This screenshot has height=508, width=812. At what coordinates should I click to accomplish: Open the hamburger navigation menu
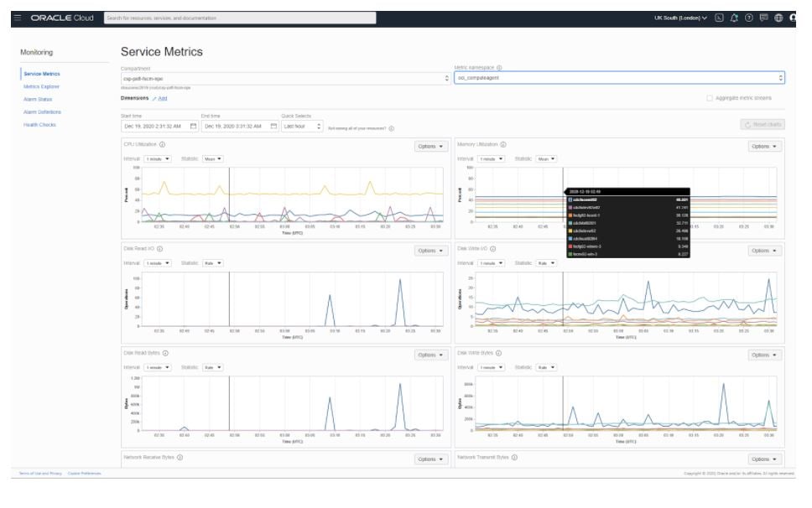point(18,18)
